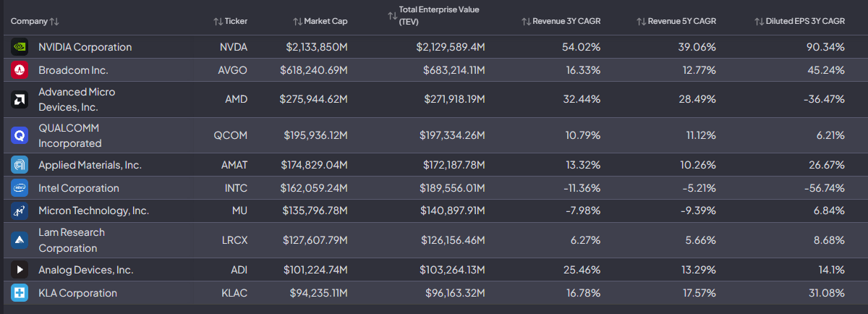This screenshot has width=868, height=314.
Task: Select the ADI ticker cell
Action: [239, 270]
